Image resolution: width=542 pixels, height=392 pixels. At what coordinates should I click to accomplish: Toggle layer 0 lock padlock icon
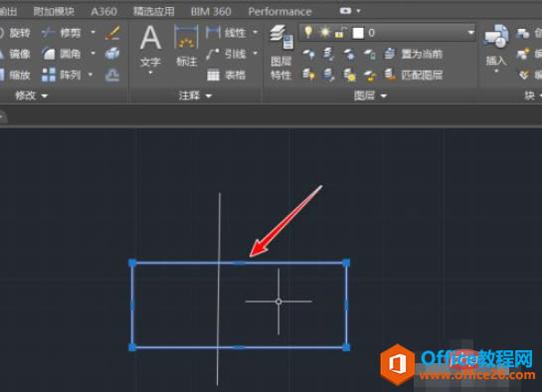tap(340, 33)
